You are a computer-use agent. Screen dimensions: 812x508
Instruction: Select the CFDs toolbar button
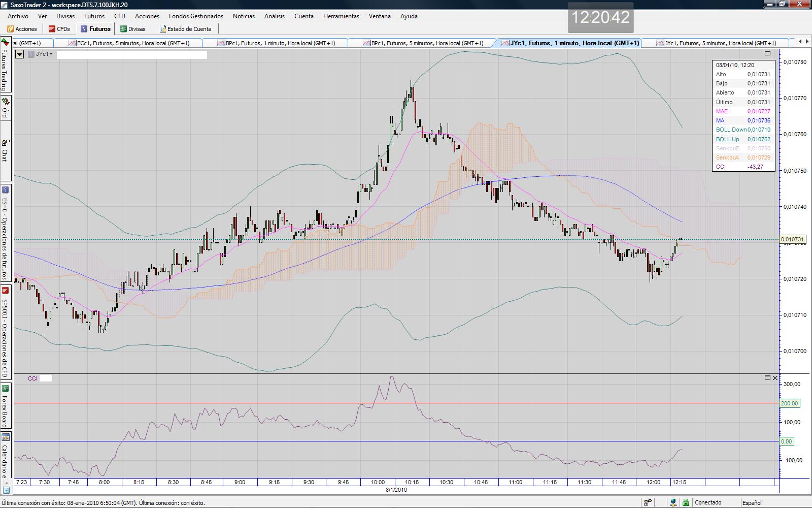click(59, 29)
